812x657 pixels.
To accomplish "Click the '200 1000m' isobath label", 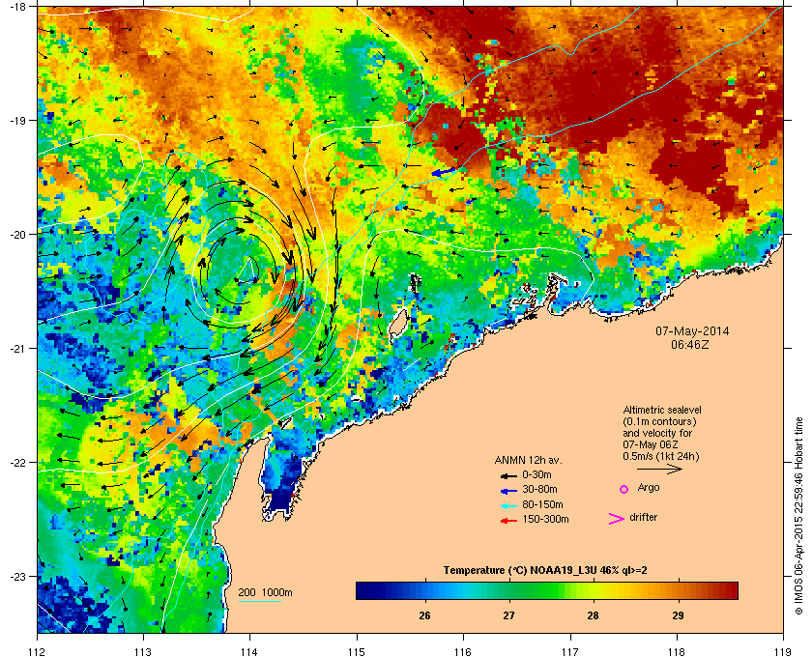I will tap(265, 593).
